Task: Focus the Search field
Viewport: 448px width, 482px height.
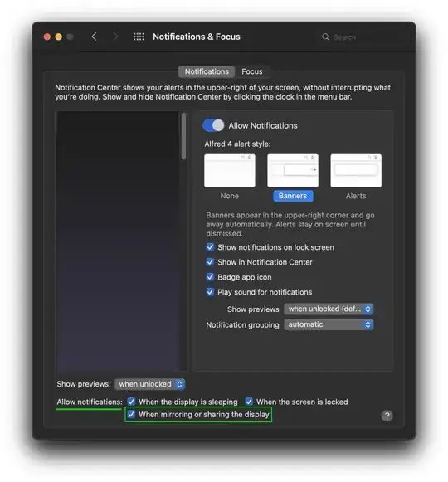Action: pyautogui.click(x=364, y=37)
